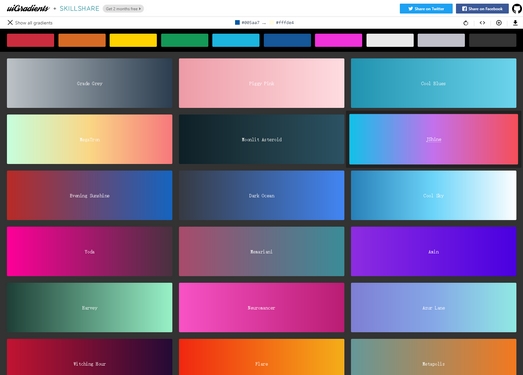Select the Azur Lane gradient
Image resolution: width=523 pixels, height=375 pixels.
coord(434,307)
